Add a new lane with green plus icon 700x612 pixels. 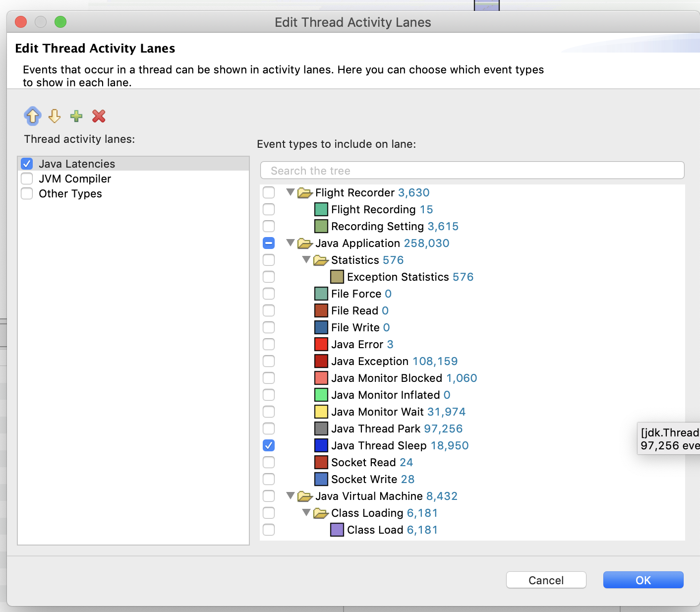[x=76, y=116]
